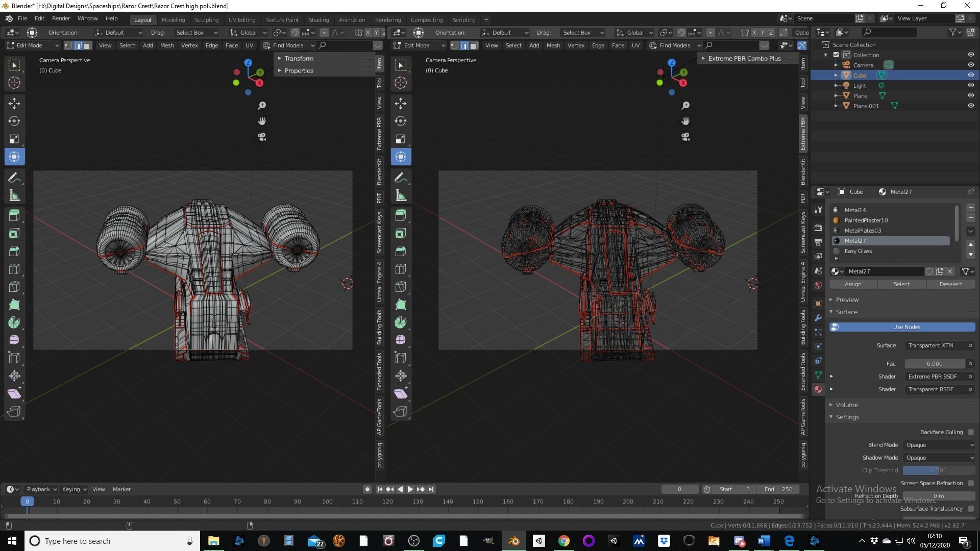980x551 pixels.
Task: Open the Blend Mode dropdown
Action: 939,445
